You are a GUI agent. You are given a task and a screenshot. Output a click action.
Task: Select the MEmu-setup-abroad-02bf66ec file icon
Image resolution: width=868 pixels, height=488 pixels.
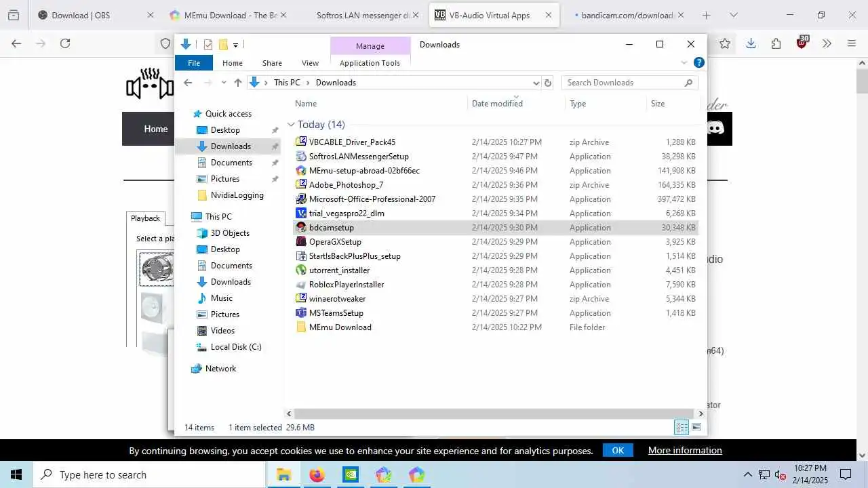coord(301,171)
